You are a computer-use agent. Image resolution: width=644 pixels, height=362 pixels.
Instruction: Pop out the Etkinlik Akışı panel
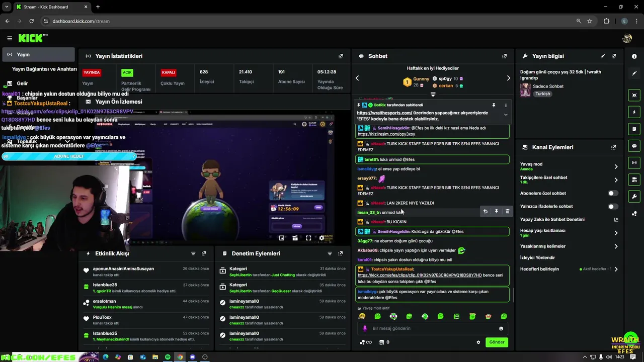point(204,253)
